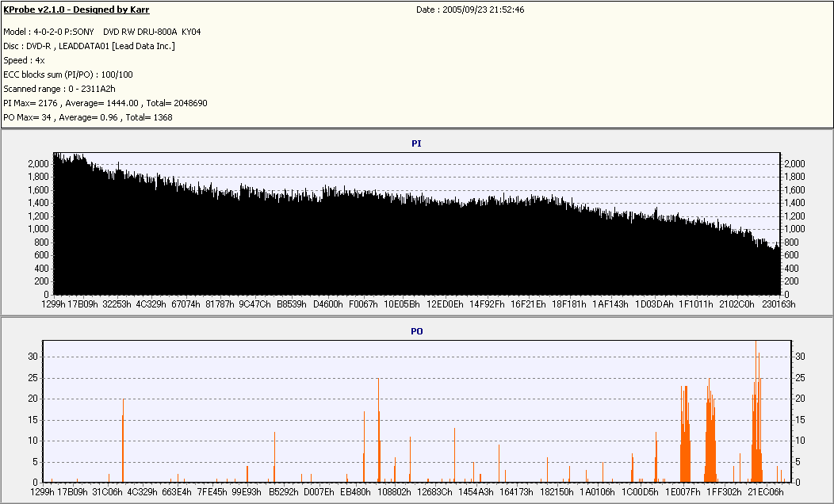Screen dimensions: 834x504
Task: Click the 1299h label under PO graph
Action: click(x=42, y=492)
